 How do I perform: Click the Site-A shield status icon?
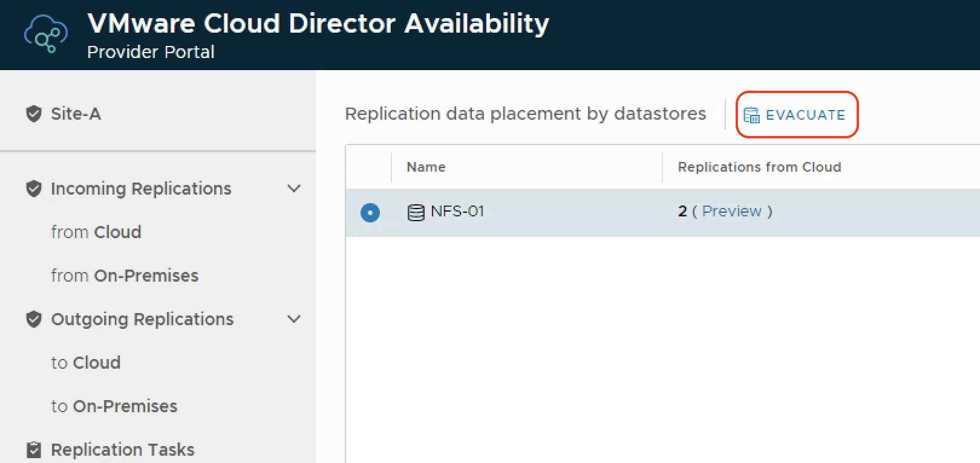(34, 114)
